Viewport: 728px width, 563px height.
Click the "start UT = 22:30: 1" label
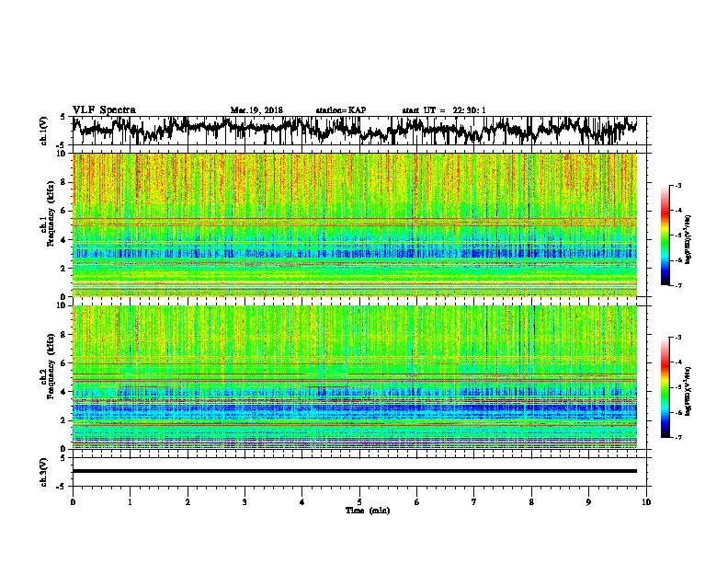[x=444, y=110]
